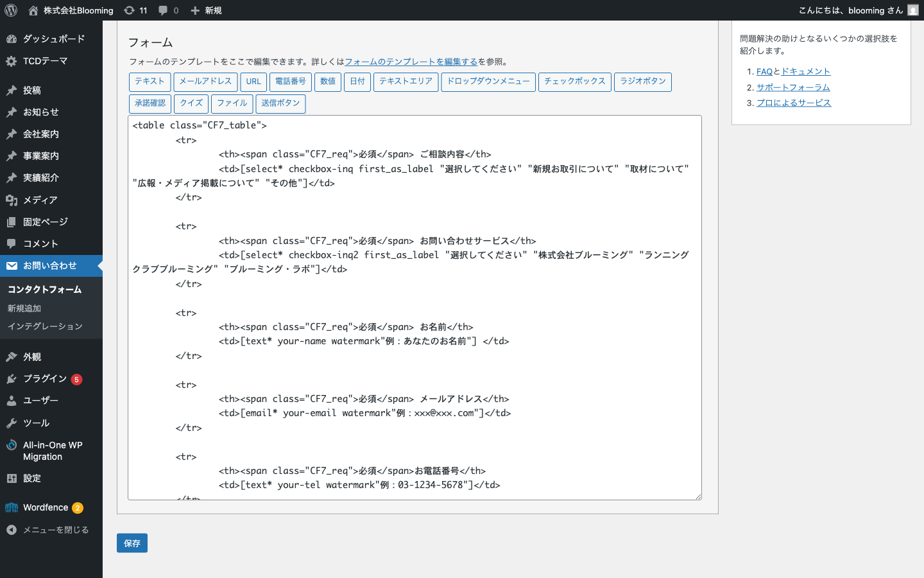Save the form with 保存 button
924x578 pixels.
tap(132, 543)
